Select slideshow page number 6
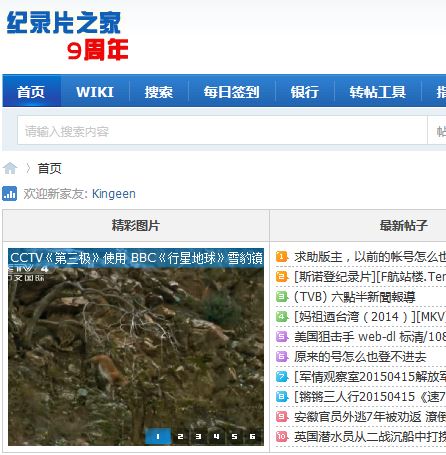Image resolution: width=446 pixels, height=455 pixels. 252,436
